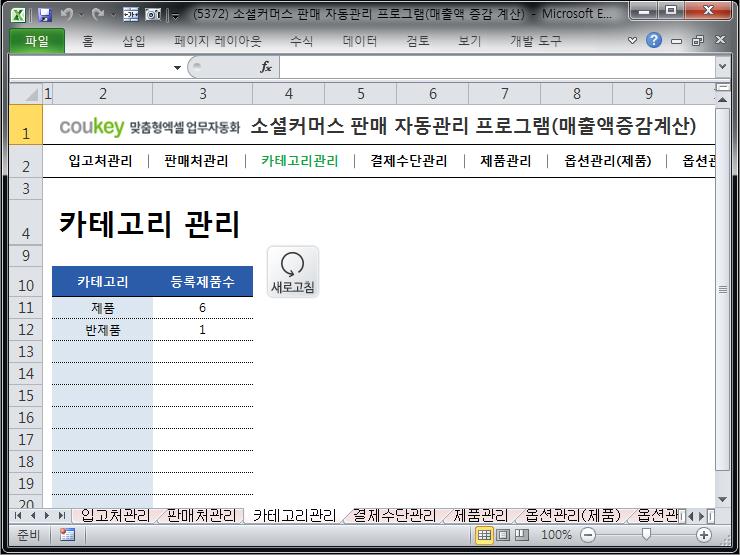Go to next sheet tab arrow
Screen dimensions: 740x555
(x=47, y=515)
